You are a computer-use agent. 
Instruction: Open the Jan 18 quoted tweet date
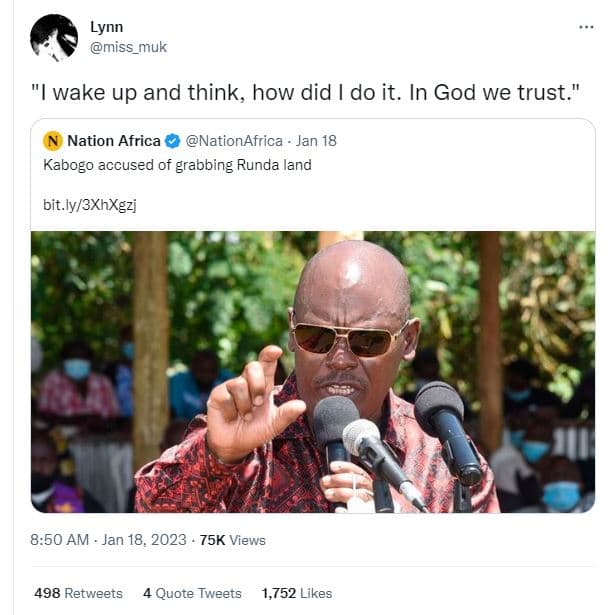coord(316,141)
